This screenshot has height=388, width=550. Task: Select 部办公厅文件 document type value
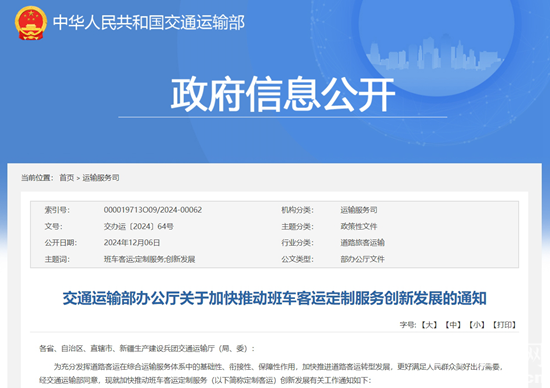pyautogui.click(x=362, y=259)
